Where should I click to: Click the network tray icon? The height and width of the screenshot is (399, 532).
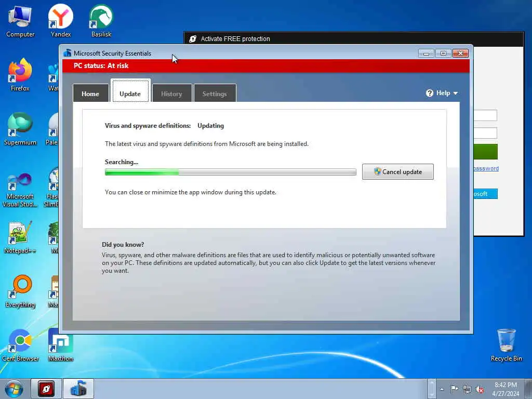(467, 389)
